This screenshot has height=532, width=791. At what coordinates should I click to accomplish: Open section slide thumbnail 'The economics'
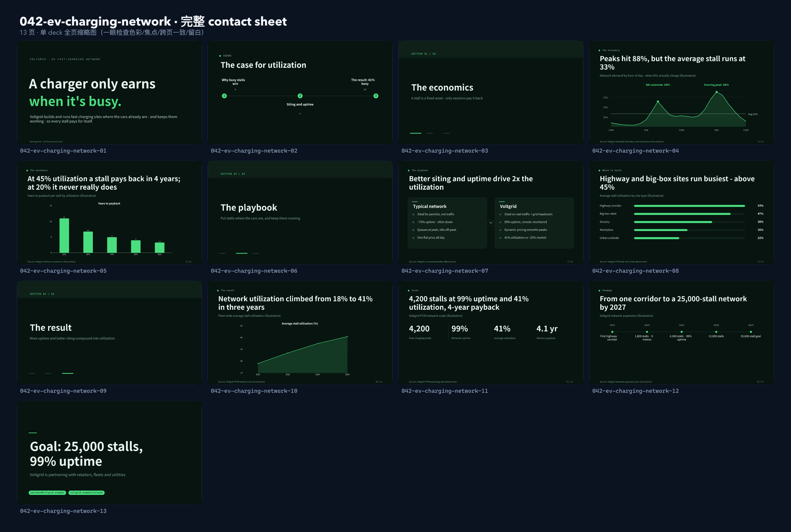click(490, 92)
